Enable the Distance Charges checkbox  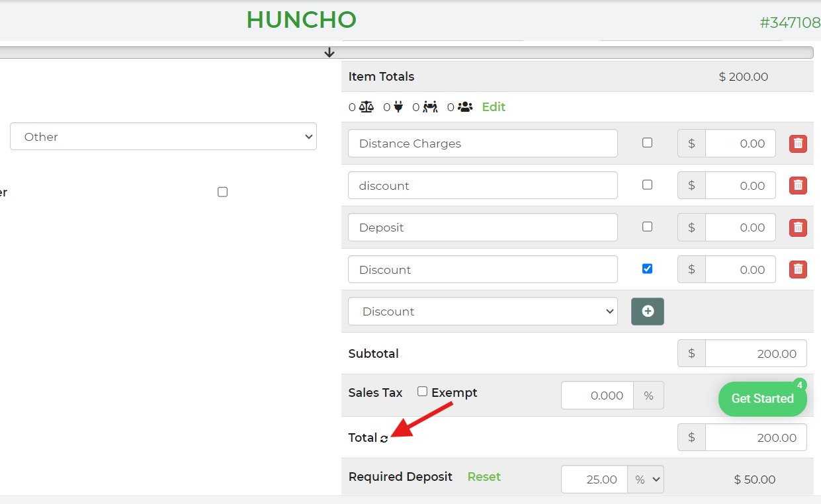[647, 142]
